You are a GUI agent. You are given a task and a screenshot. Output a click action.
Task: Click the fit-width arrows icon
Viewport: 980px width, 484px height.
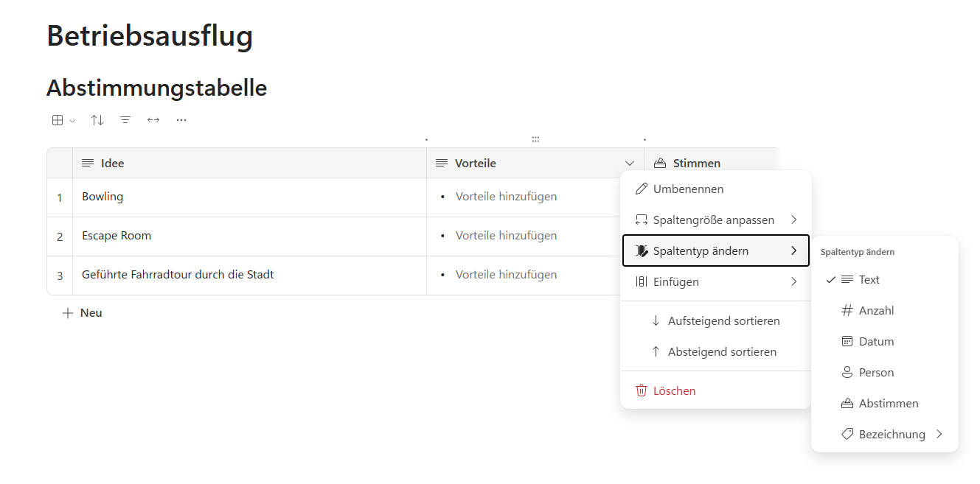(x=153, y=120)
